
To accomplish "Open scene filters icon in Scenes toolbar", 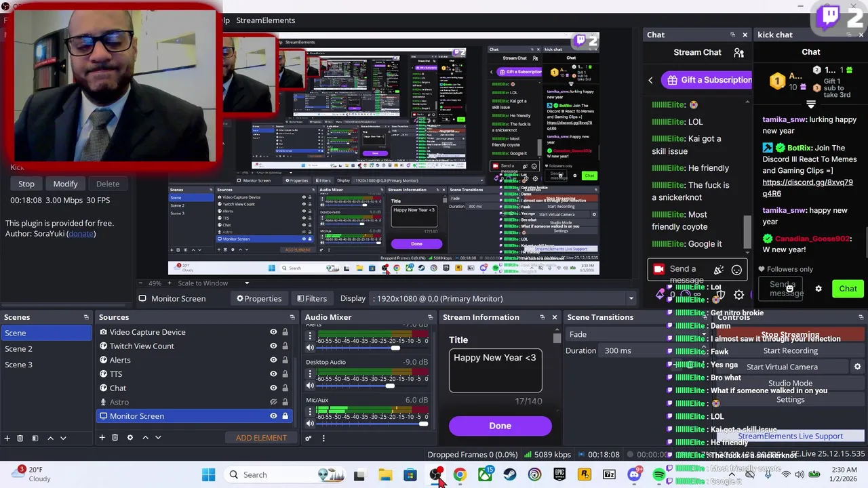I will (x=35, y=439).
